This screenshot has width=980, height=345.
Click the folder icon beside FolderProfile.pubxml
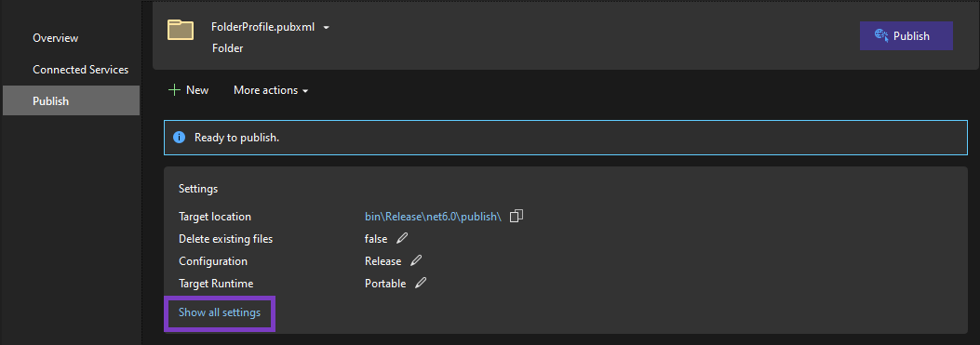tap(180, 30)
